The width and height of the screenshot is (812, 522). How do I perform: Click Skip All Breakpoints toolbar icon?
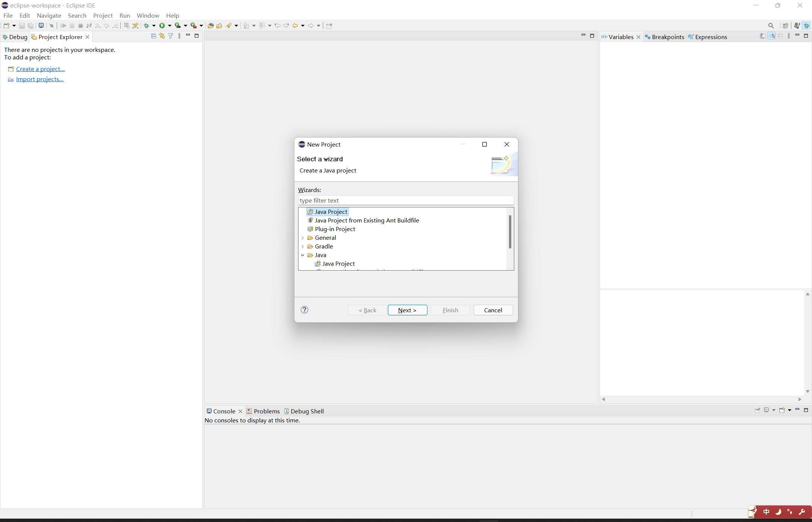pyautogui.click(x=52, y=26)
